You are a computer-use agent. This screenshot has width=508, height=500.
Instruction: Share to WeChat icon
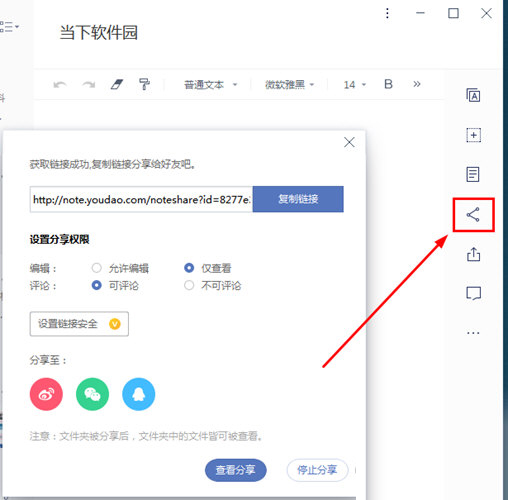coord(92,394)
